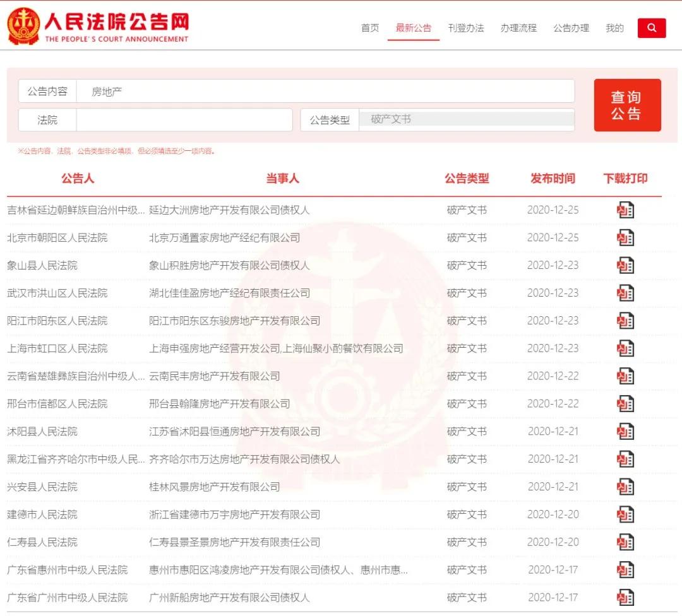Download the 延边大洲房地产 announcement PDF
The width and height of the screenshot is (682, 616).
point(625,210)
